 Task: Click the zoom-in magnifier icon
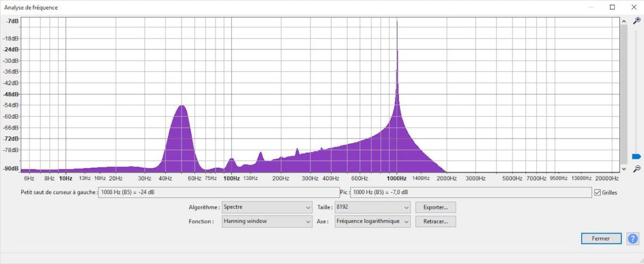click(x=636, y=20)
